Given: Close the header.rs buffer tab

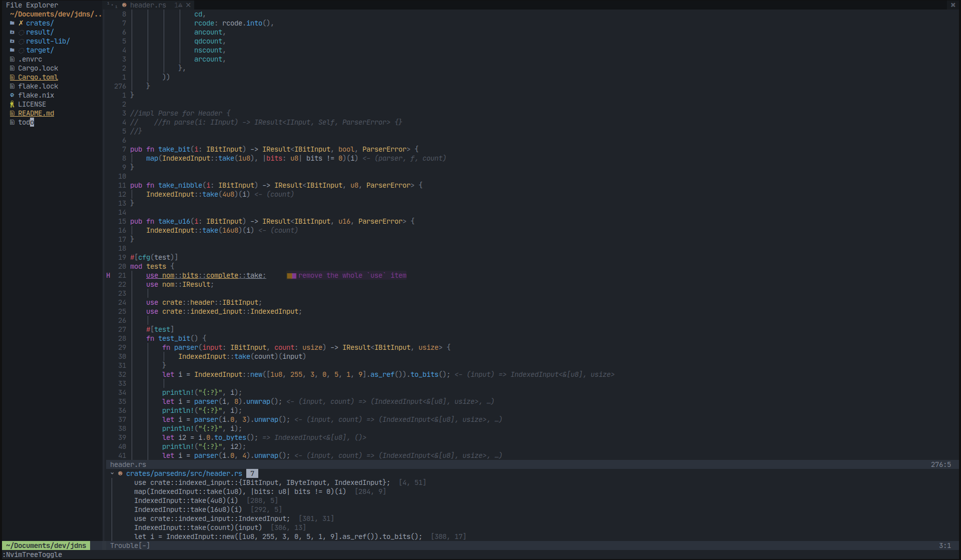Looking at the screenshot, I should point(188,5).
